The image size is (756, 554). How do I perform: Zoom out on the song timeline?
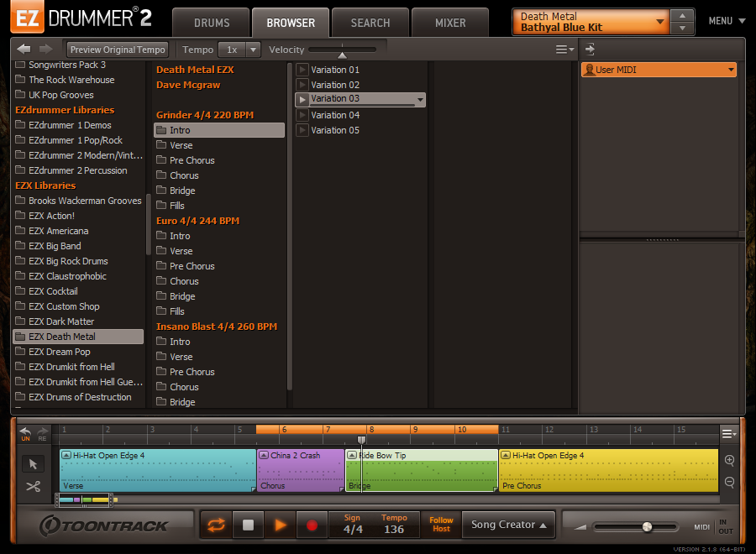(x=729, y=482)
